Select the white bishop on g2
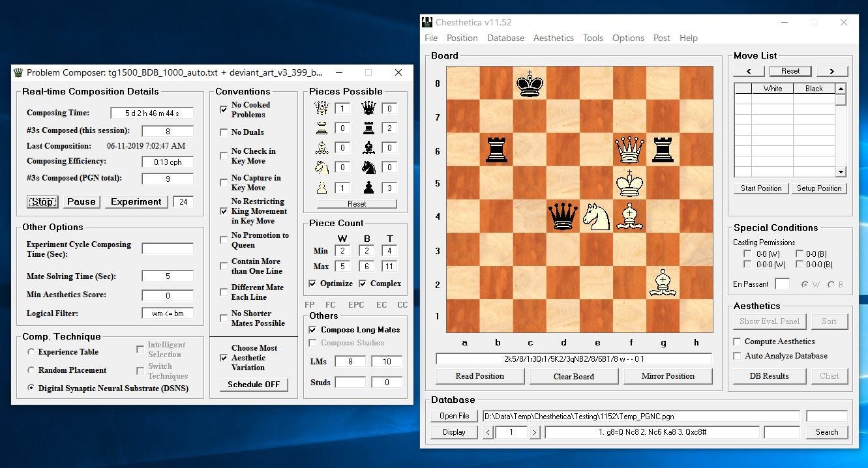Image resolution: width=868 pixels, height=468 pixels. (x=663, y=282)
